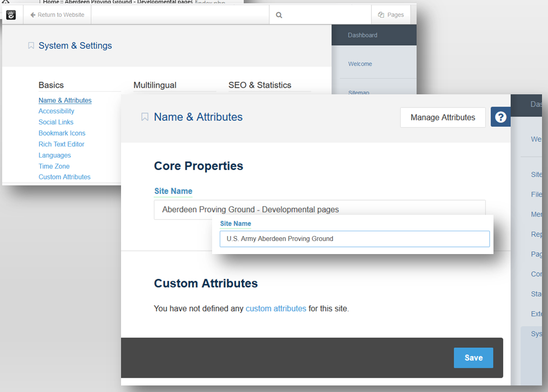Click Manage Attributes button

(443, 117)
